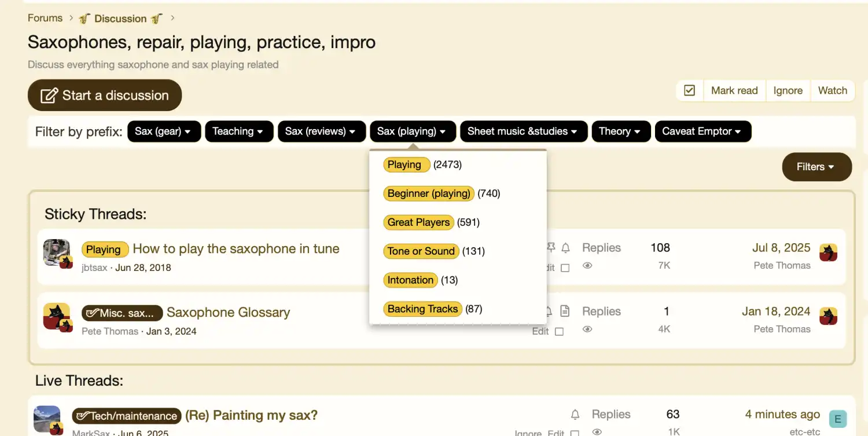Click the saxophone icon left of Discussion breadcrumb
This screenshot has width=868, height=436.
84,19
